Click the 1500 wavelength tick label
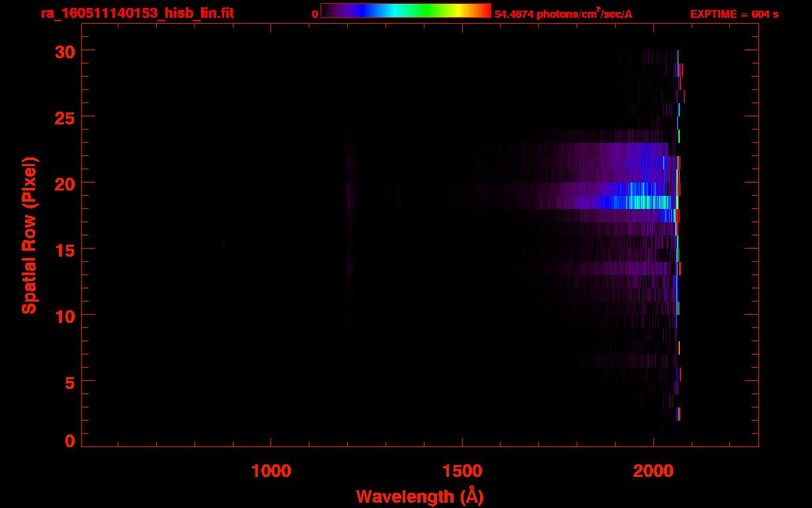The image size is (812, 508). tap(462, 471)
